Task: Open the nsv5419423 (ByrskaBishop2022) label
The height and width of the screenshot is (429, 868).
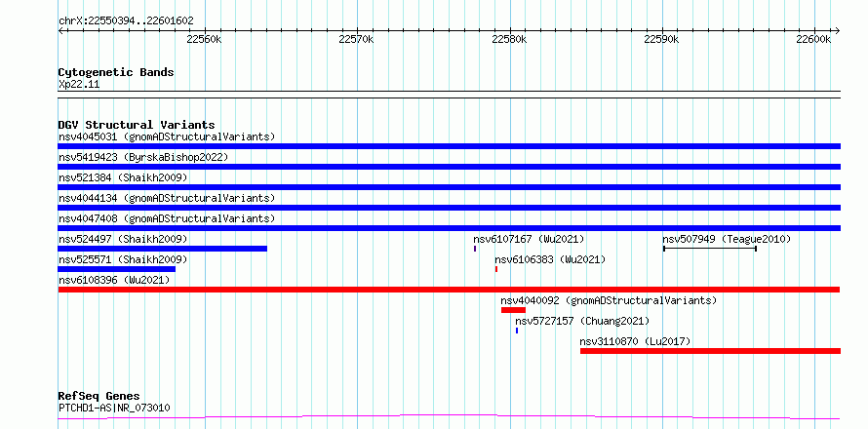Action: tap(143, 157)
